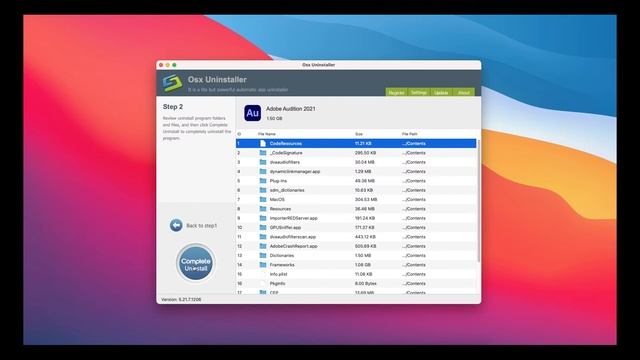Click the 8.00 Bytes size value

[366, 284]
